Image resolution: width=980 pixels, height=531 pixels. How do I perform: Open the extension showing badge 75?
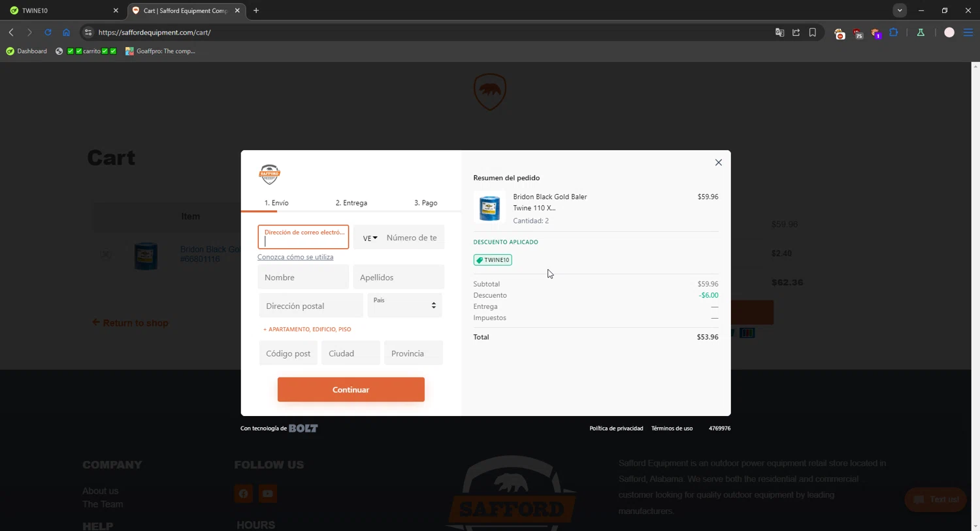coord(858,33)
